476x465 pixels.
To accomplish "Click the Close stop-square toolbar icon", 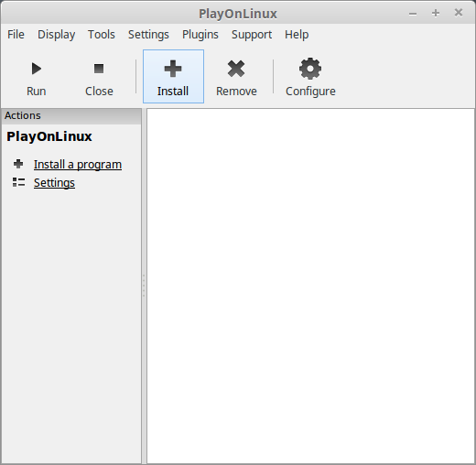I will tap(99, 69).
